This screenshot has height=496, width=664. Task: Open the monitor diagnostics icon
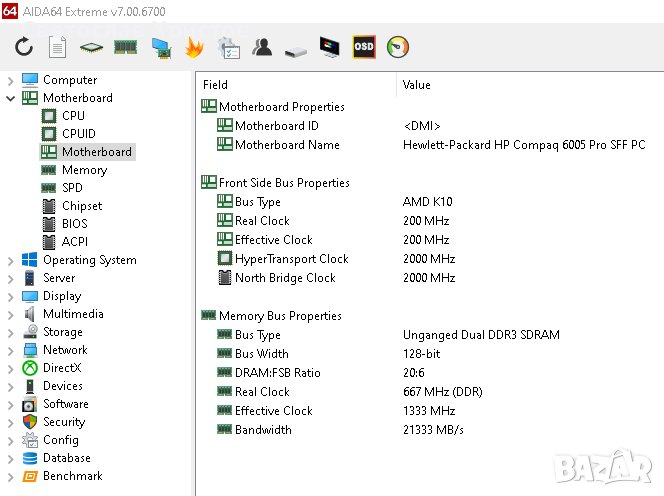(329, 47)
